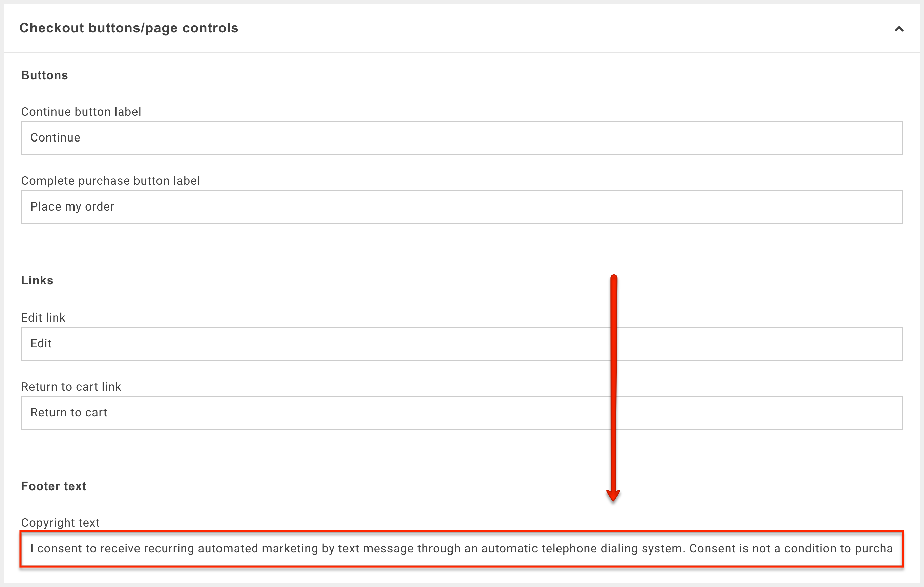Focus the Copyright text input field

click(462, 549)
